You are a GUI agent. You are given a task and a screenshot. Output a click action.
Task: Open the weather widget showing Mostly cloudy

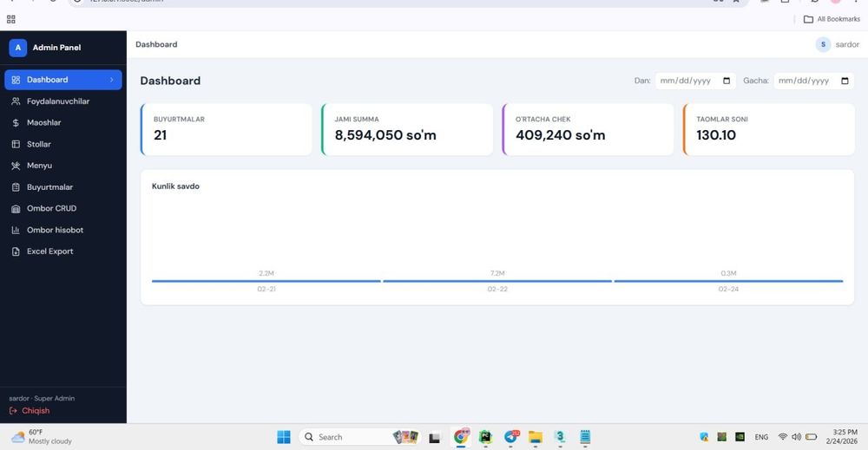click(42, 437)
